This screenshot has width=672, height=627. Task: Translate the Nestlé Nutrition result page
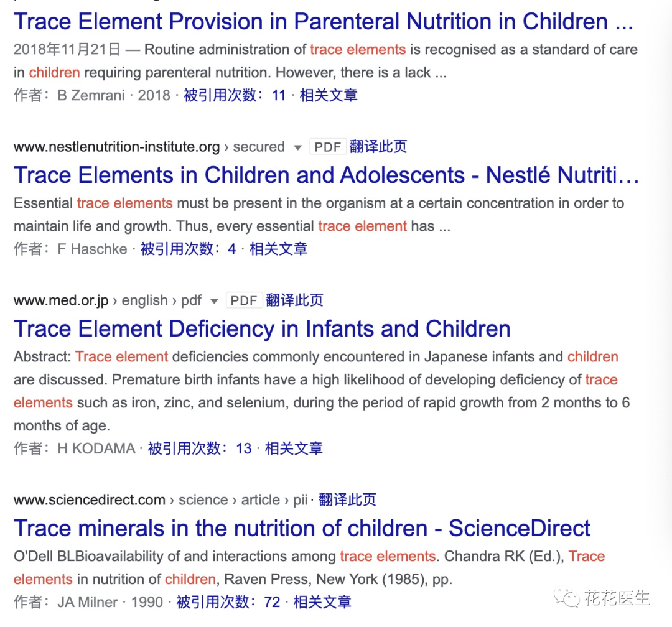coord(378,147)
